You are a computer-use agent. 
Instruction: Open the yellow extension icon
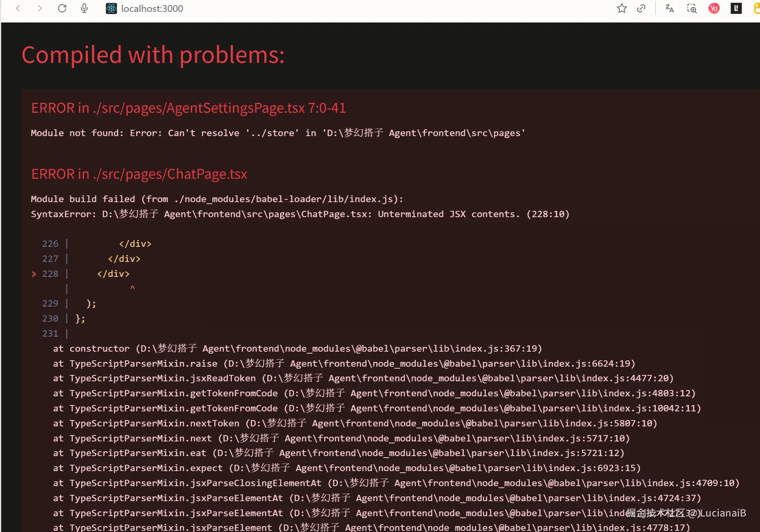pos(756,8)
